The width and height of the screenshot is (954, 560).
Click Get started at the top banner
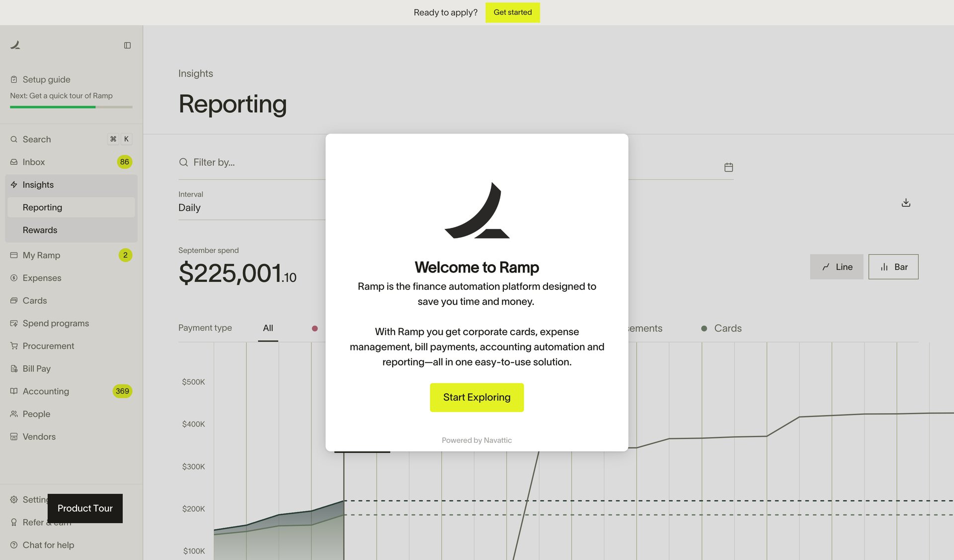point(512,12)
